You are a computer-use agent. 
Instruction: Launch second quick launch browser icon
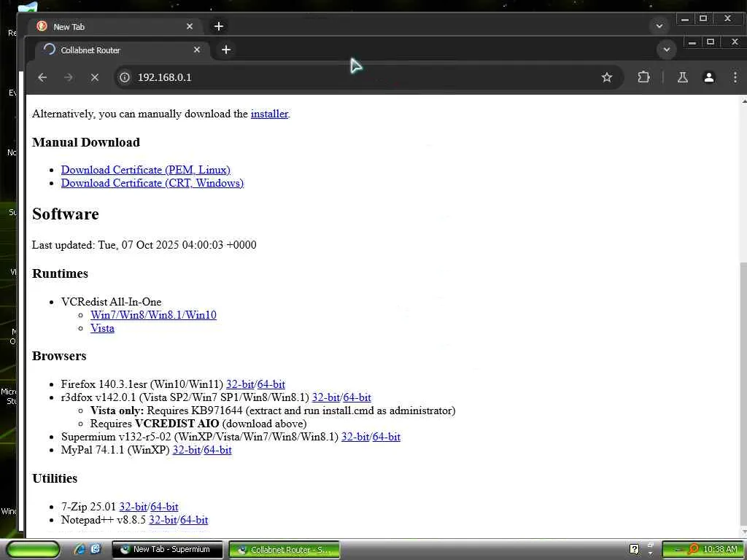click(x=96, y=549)
